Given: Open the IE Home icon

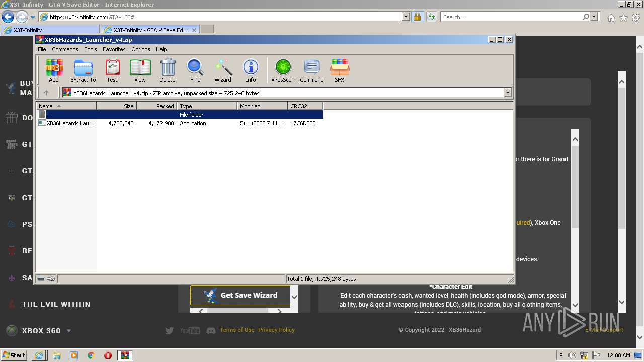Looking at the screenshot, I should point(611,18).
